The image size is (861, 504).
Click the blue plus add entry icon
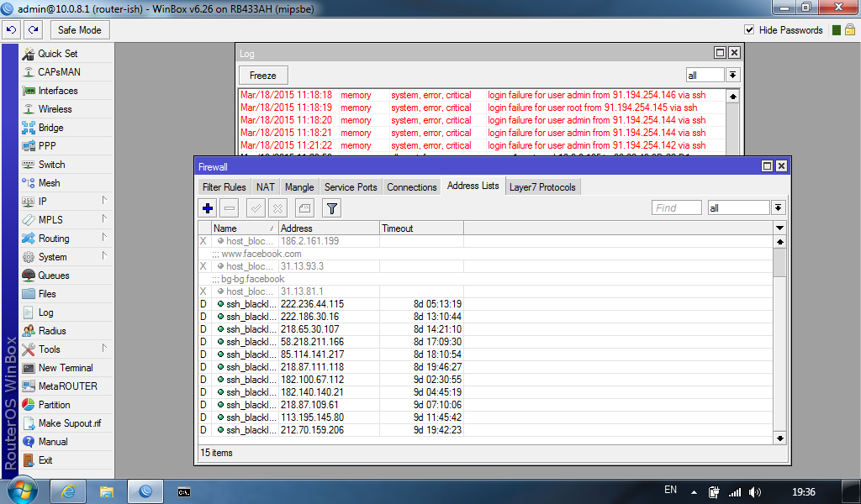coord(209,207)
